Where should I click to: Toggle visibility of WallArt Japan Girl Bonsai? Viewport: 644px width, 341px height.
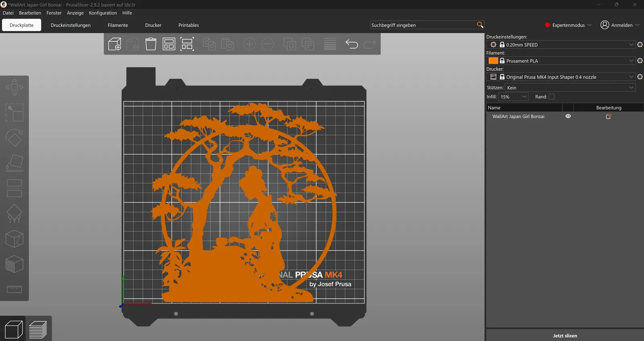(x=568, y=116)
